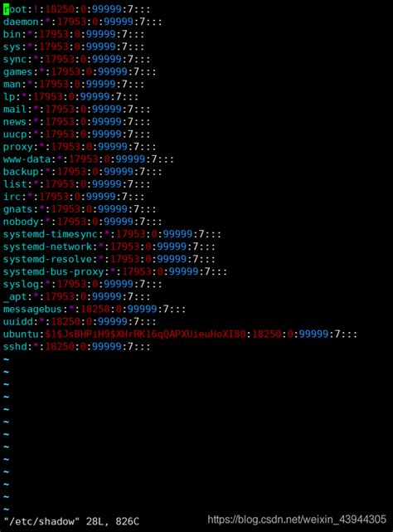
Task: Click the first tilde empty-line marker
Action: coord(6,359)
